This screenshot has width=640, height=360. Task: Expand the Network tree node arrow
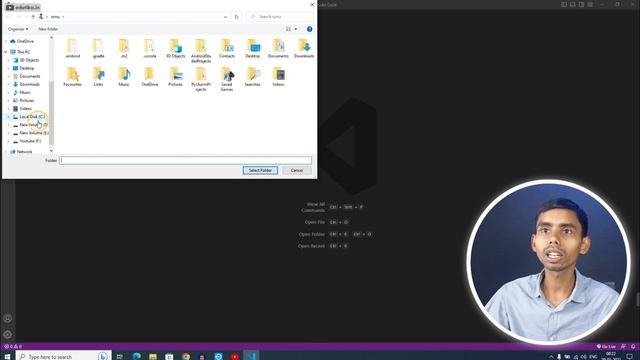coord(6,151)
